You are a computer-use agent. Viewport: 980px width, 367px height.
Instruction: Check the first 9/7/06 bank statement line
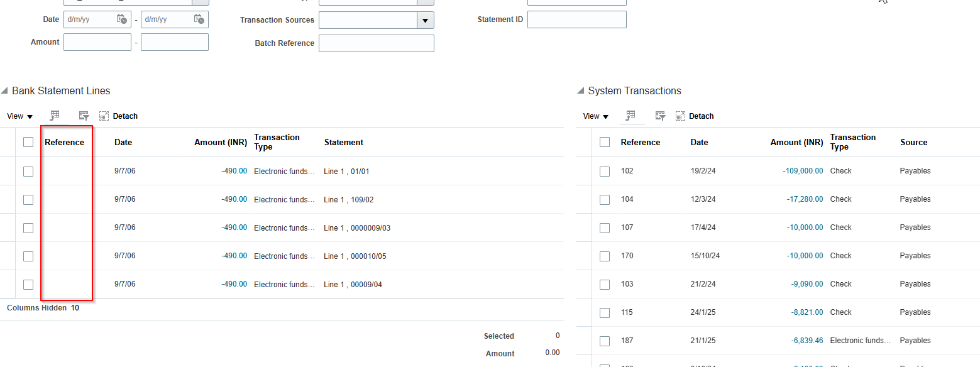pyautogui.click(x=28, y=170)
